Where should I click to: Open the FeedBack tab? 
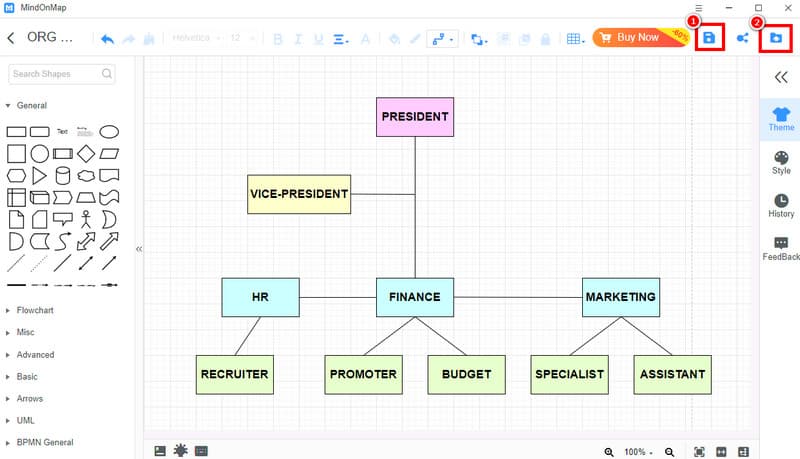(781, 249)
